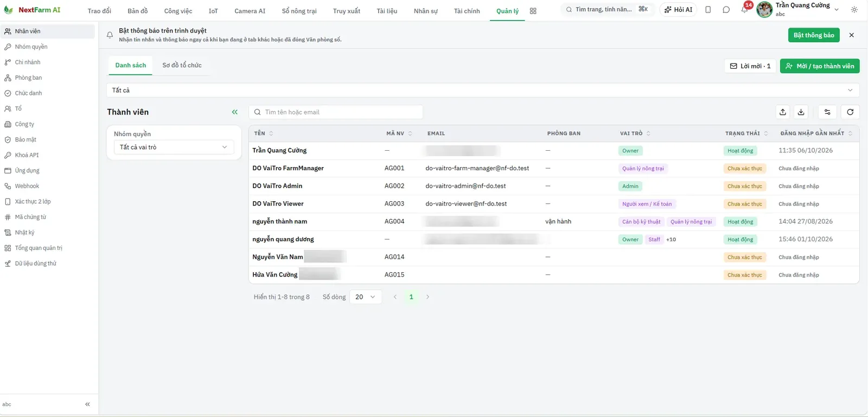Image resolution: width=868 pixels, height=417 pixels.
Task: Switch to the Sơ đồ tổ chức tab
Action: [182, 65]
